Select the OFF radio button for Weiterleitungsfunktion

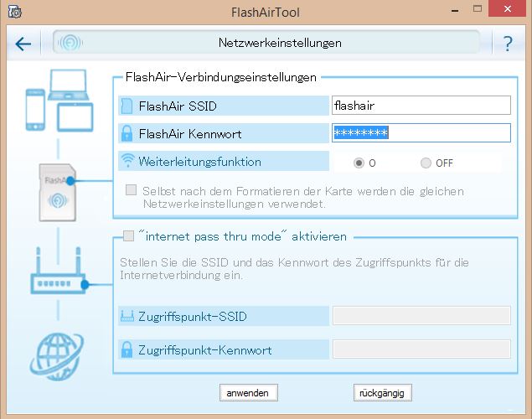click(x=426, y=163)
